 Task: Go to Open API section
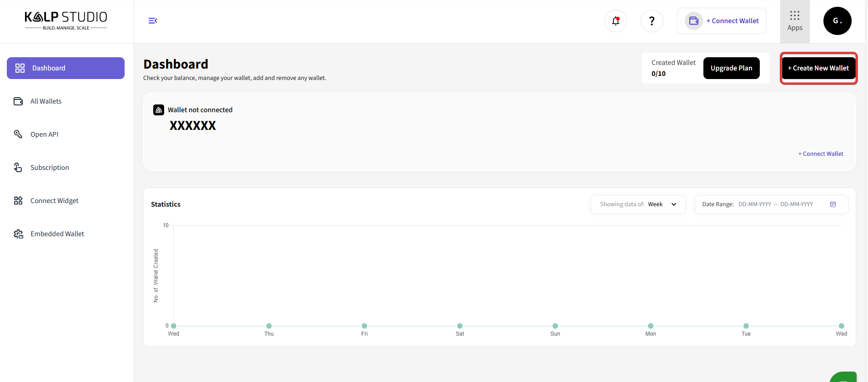(x=44, y=134)
